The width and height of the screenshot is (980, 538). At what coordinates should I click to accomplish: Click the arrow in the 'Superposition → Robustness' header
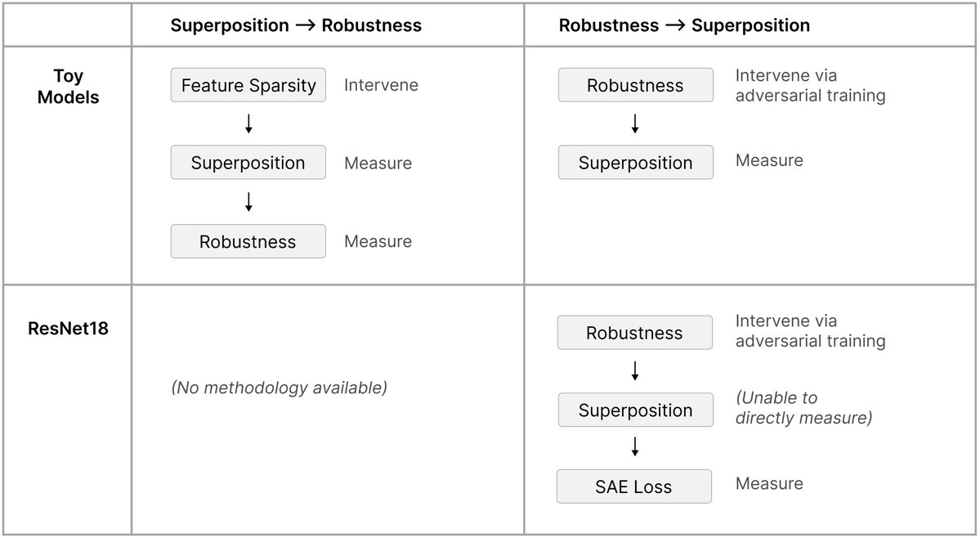tap(305, 25)
